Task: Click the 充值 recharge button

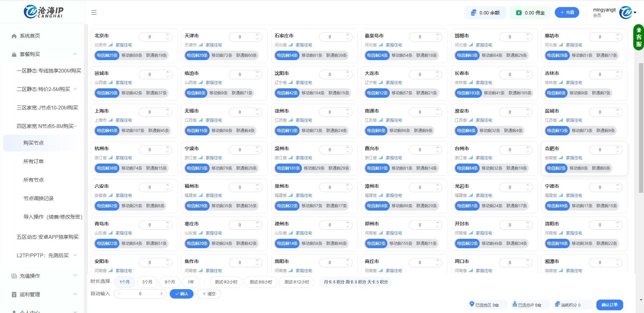Action: pos(567,12)
